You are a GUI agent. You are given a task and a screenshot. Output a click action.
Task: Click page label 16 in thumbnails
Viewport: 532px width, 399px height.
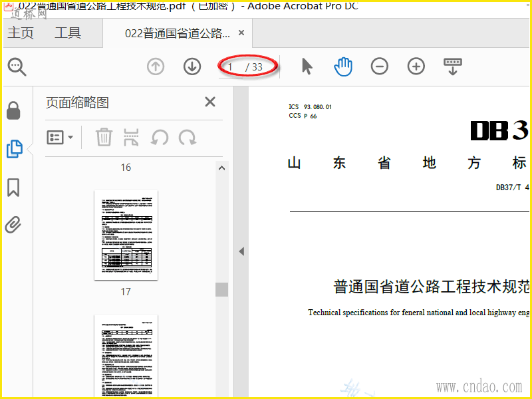pyautogui.click(x=126, y=168)
